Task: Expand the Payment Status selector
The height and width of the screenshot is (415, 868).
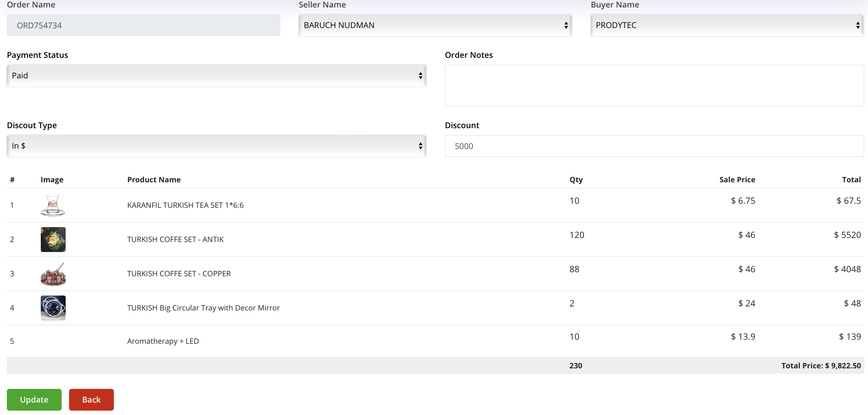Action: [x=216, y=76]
